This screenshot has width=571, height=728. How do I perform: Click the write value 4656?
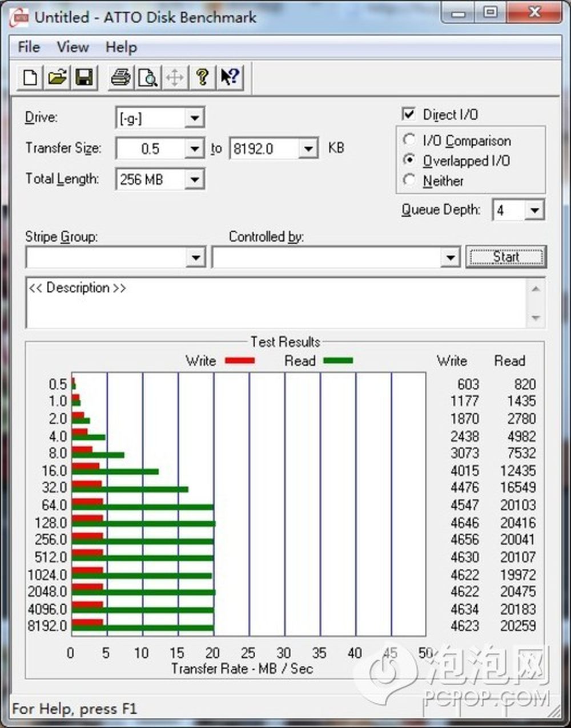465,540
